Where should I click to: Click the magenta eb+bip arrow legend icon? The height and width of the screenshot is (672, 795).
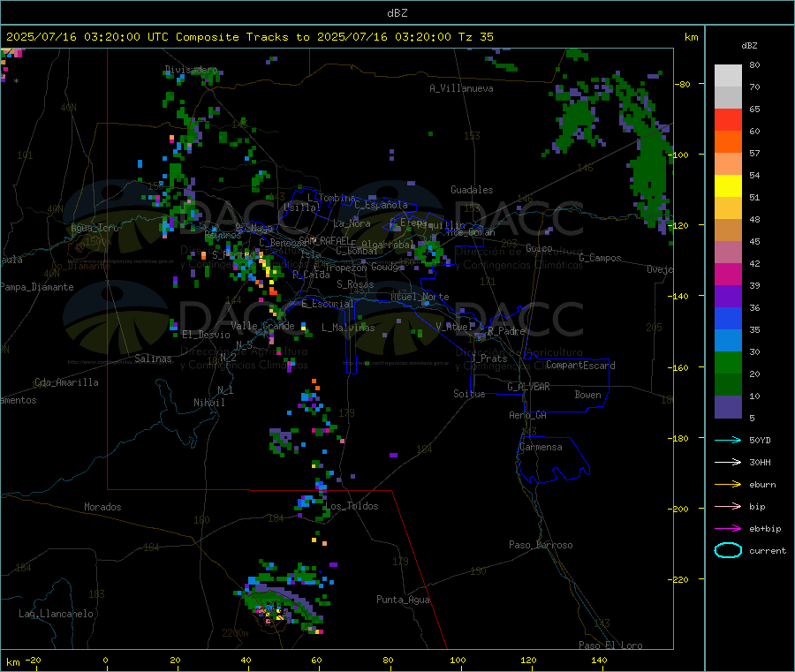[x=728, y=529]
